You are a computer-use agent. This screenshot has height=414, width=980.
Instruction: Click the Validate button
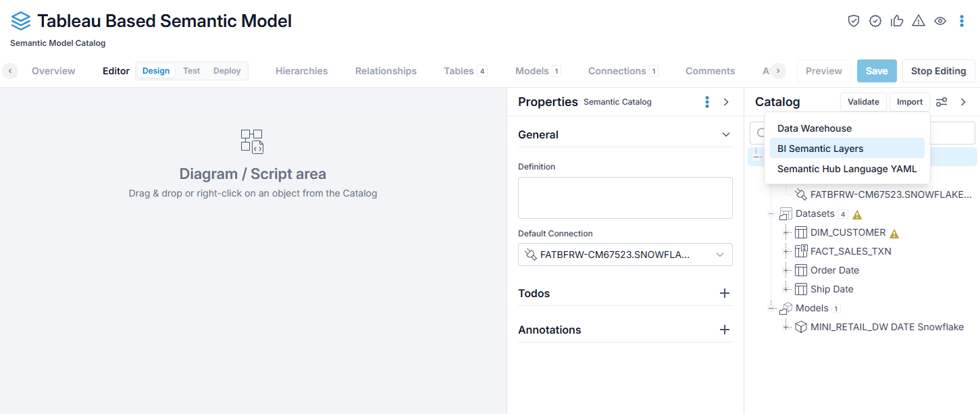[x=863, y=102]
